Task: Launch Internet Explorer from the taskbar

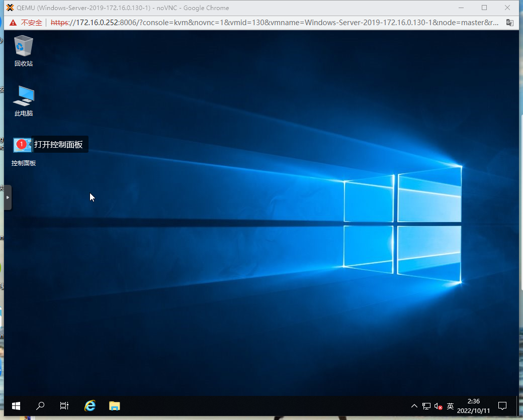Action: 90,405
